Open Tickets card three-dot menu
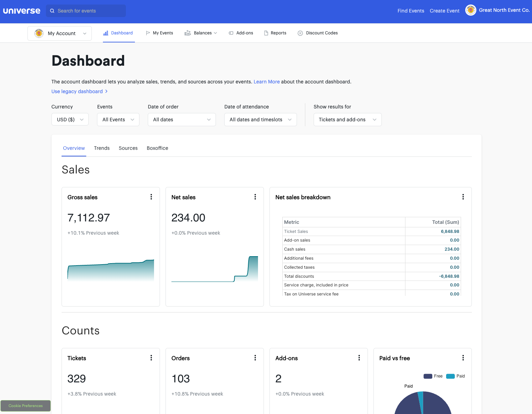 tap(151, 358)
